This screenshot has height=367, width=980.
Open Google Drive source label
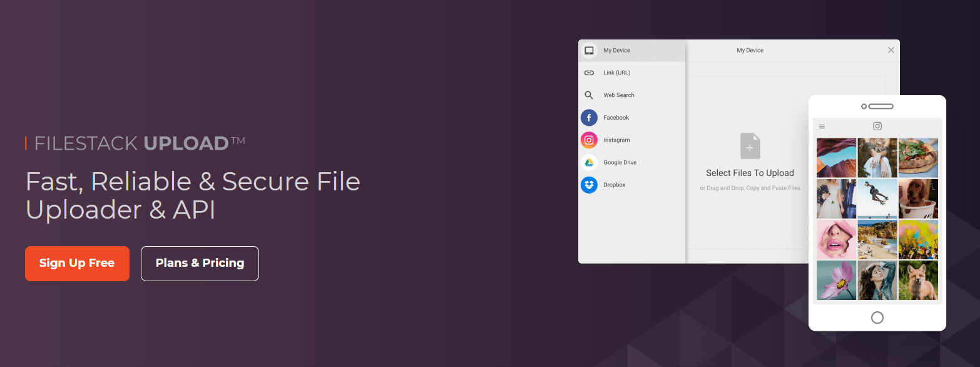click(x=620, y=163)
